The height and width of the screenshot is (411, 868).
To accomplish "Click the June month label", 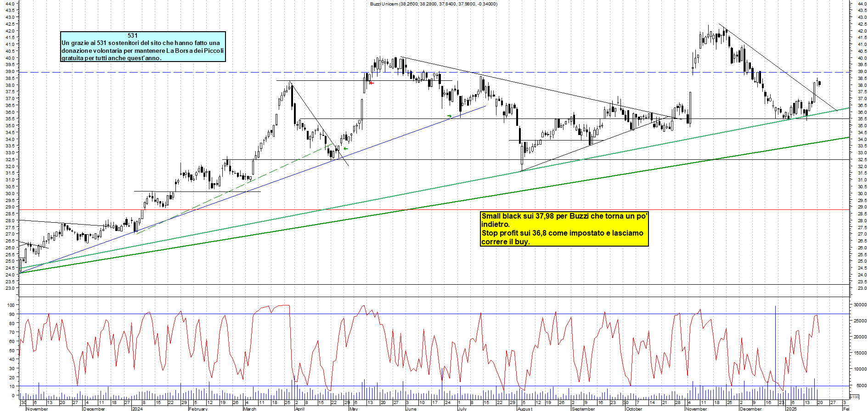I will point(411,409).
